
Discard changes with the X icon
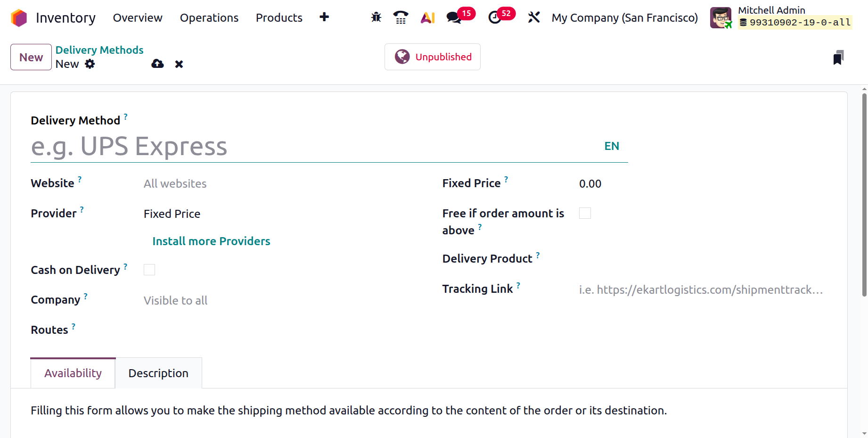pos(179,64)
